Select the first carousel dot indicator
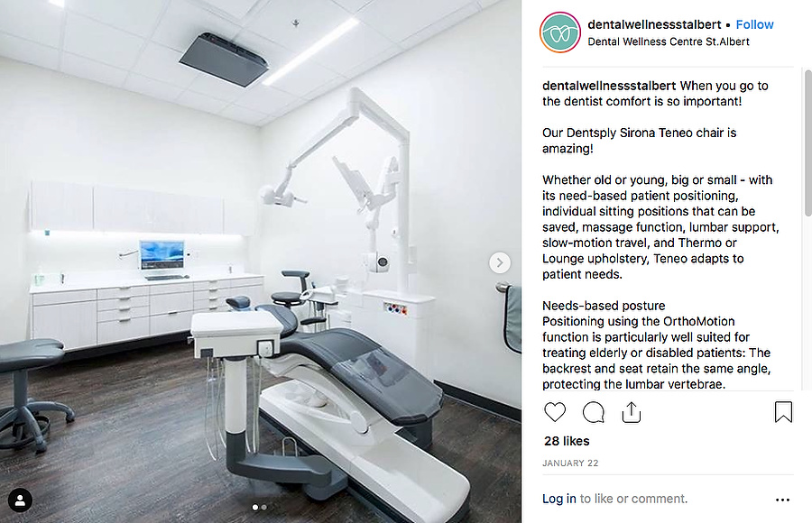The image size is (812, 523). [x=254, y=508]
